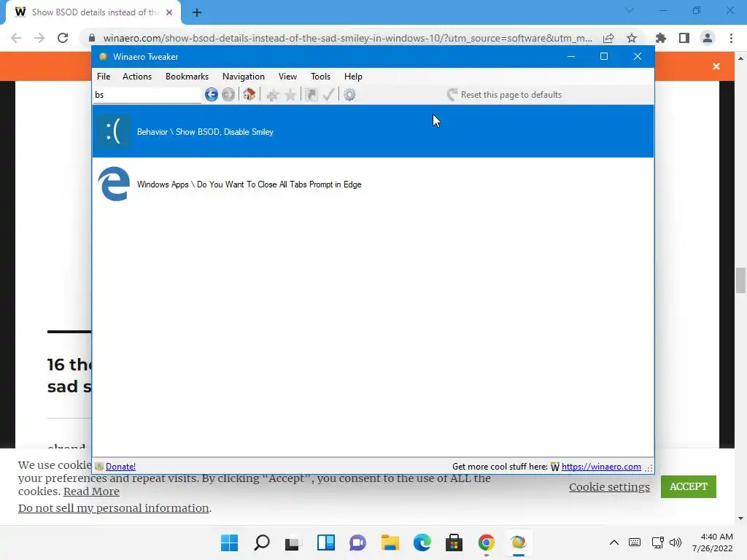Viewport: 747px width, 560px height.
Task: Open Microsoft Store from taskbar
Action: [x=454, y=542]
